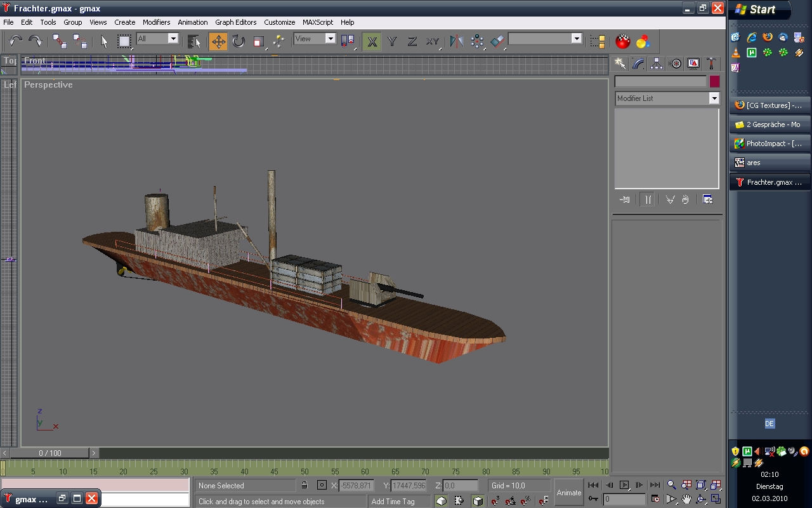Toggle the Spinner Snap button
Screen dimensions: 812x508
(543, 501)
